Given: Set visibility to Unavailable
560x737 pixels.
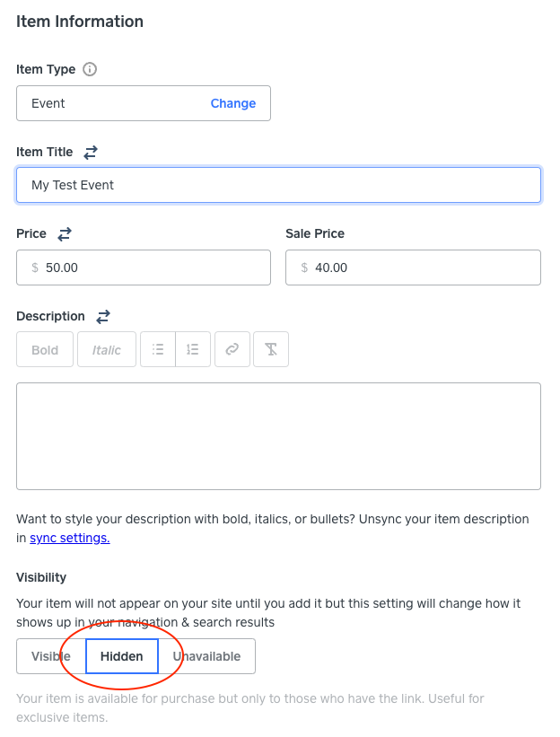Looking at the screenshot, I should [x=206, y=656].
